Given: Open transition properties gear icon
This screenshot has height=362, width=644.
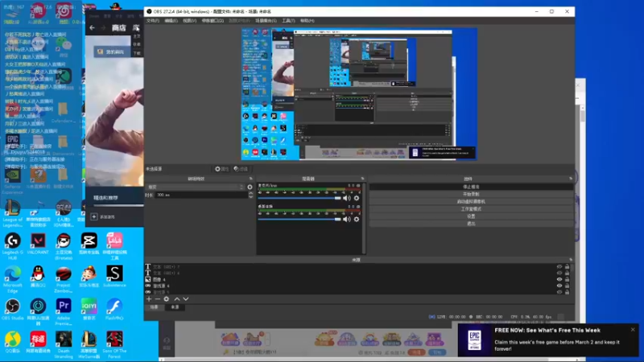Looking at the screenshot, I should tap(250, 187).
